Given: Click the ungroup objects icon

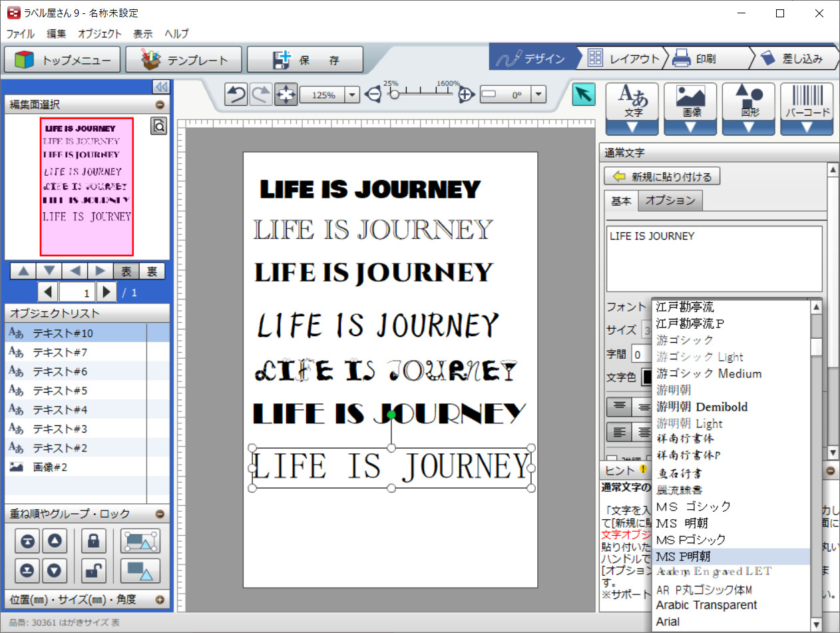Looking at the screenshot, I should (x=140, y=570).
